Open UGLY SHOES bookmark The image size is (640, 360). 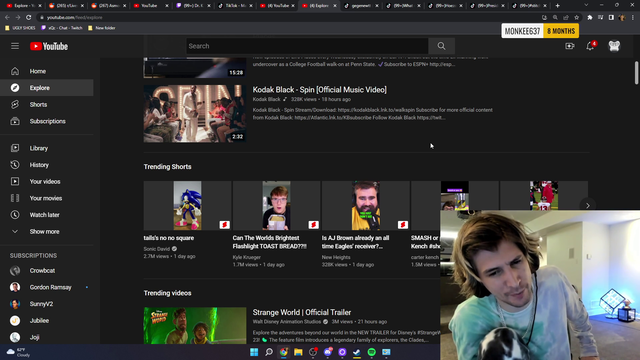coord(20,28)
